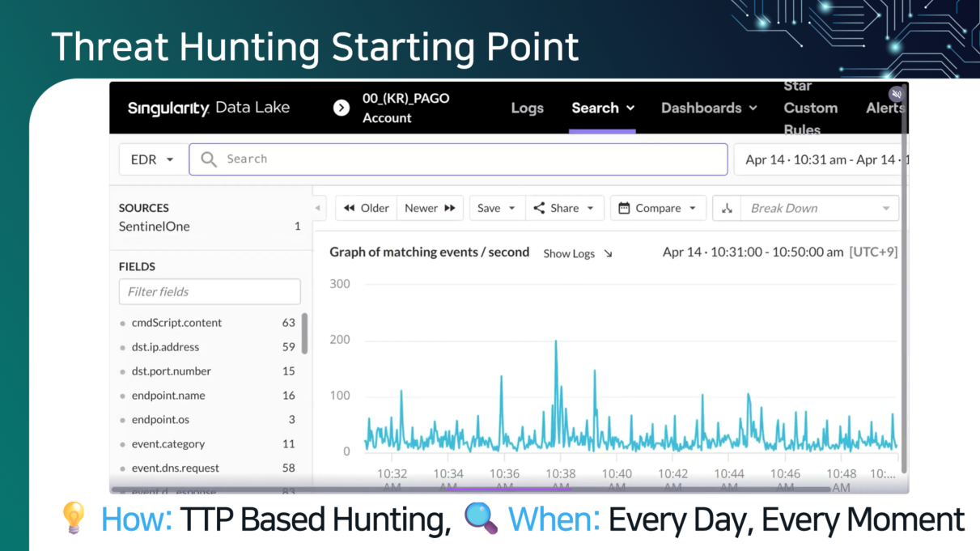Click the 10:38 AM axis label
Viewport: 980px width, 551px height.
pyautogui.click(x=560, y=480)
